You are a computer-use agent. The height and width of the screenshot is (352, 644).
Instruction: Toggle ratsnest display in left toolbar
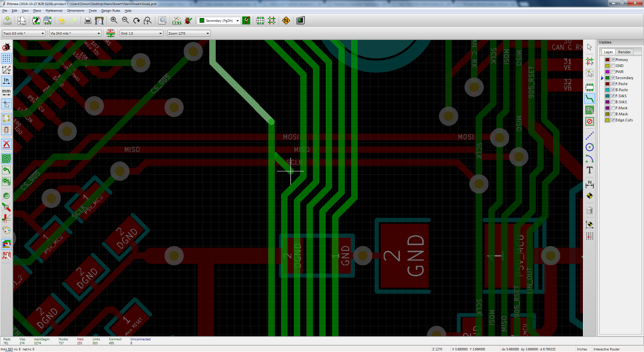coord(6,118)
